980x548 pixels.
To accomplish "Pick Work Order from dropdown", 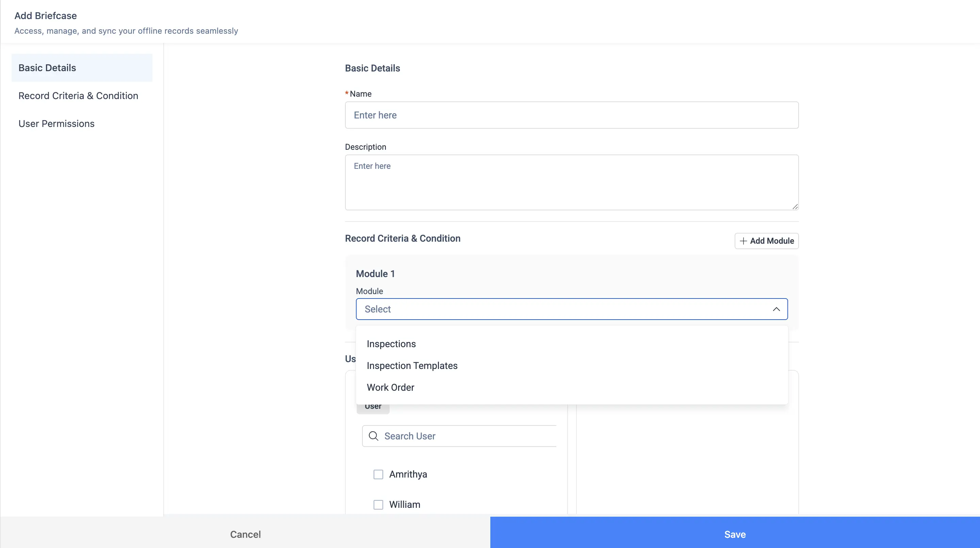I will [x=390, y=387].
